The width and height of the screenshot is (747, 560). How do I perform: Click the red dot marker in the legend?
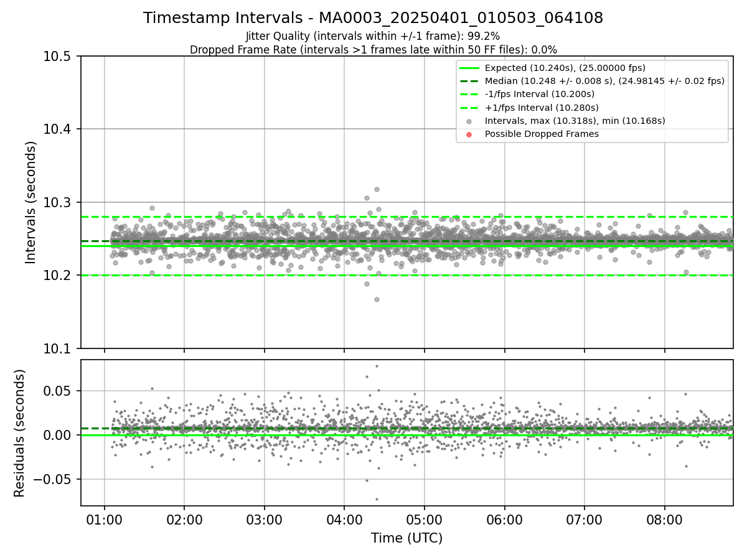[469, 134]
